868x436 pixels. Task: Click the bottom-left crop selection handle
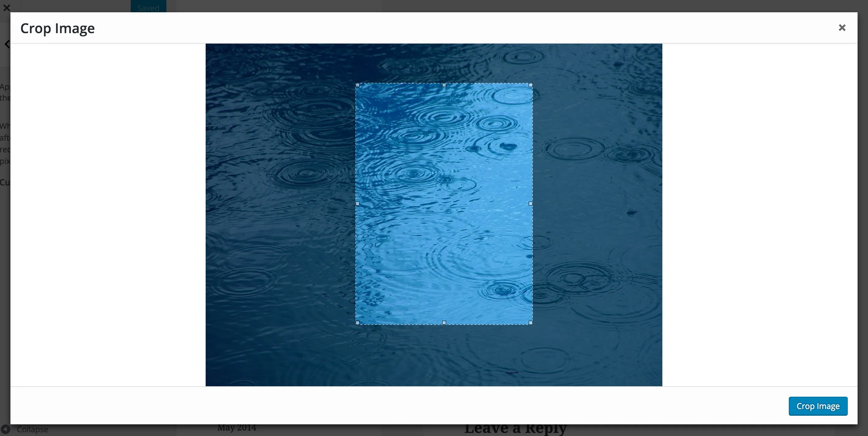coord(358,323)
